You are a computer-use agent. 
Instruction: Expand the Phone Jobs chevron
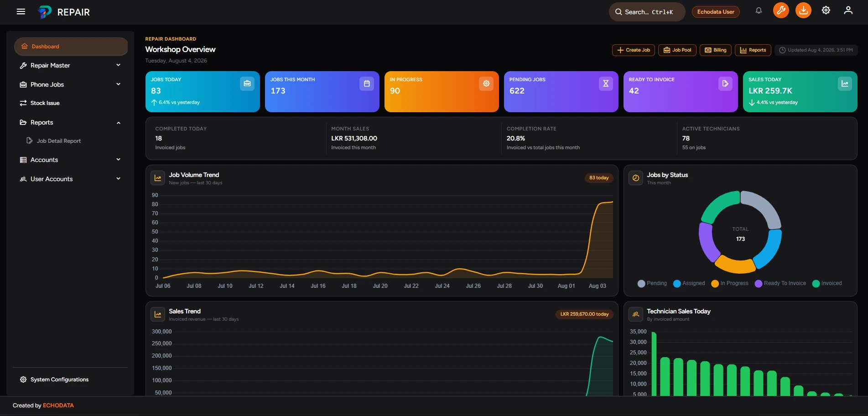tap(119, 84)
